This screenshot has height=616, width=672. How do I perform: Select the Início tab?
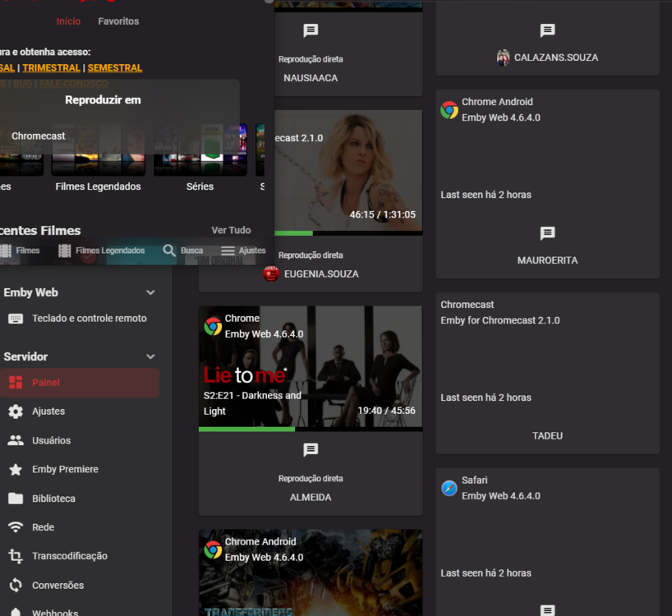tap(68, 21)
